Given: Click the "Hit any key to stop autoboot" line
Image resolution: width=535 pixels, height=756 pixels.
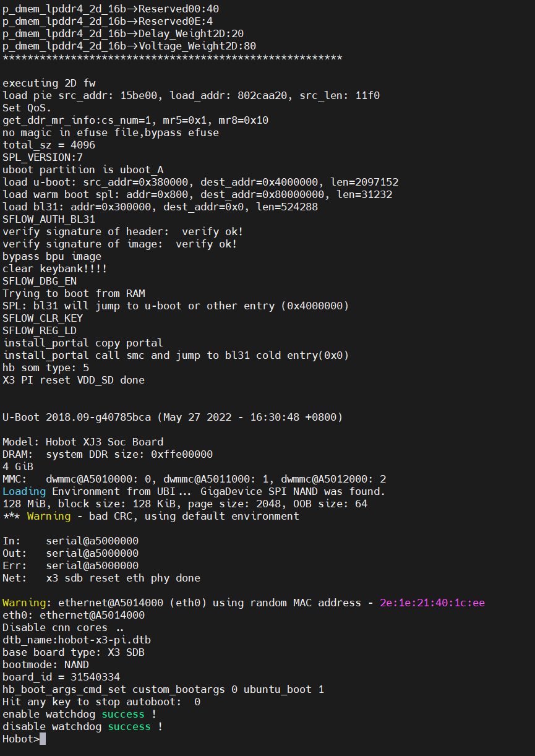Looking at the screenshot, I should tap(101, 702).
